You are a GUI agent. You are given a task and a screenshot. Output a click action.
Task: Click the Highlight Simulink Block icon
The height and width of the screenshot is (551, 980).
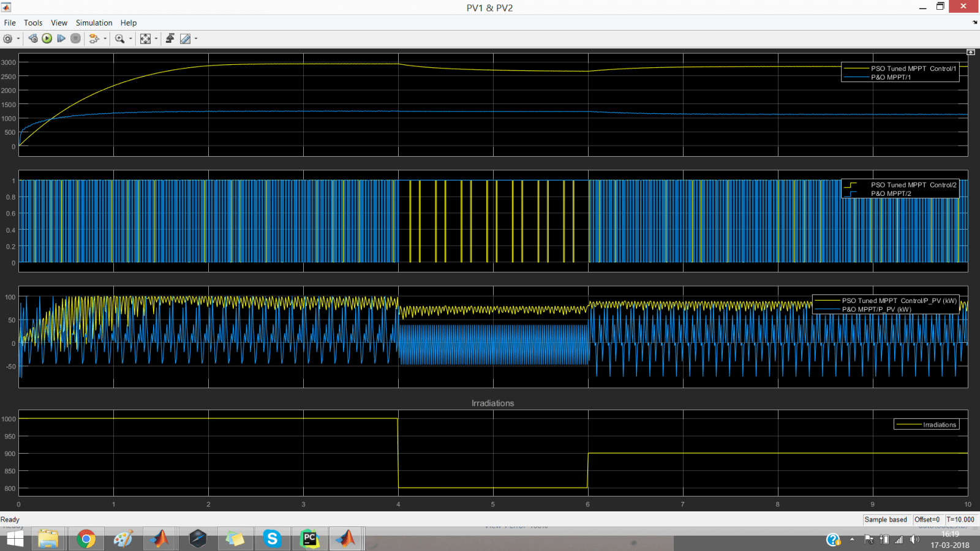[x=94, y=39]
